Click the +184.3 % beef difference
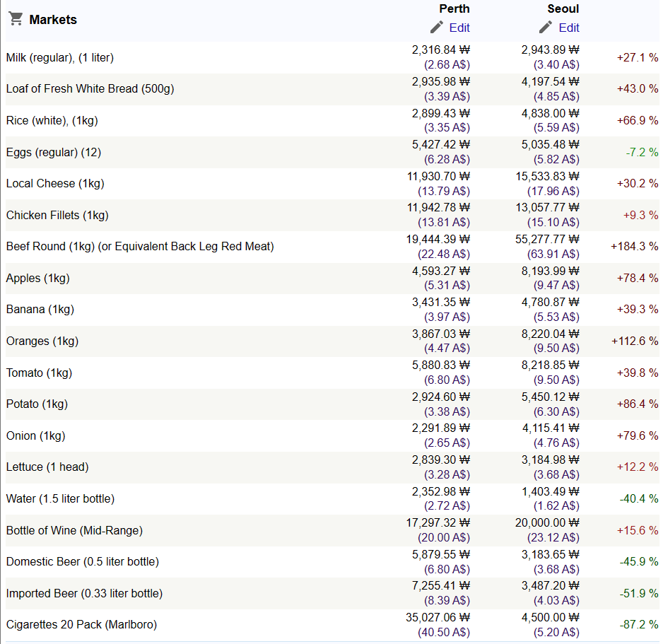Viewport: 663px width, 644px height. coord(634,247)
